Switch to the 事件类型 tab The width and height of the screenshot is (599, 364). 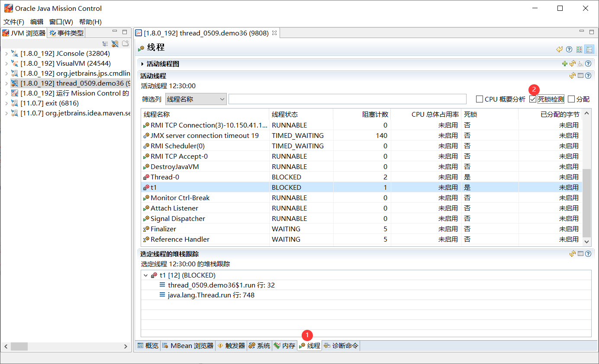[66, 33]
